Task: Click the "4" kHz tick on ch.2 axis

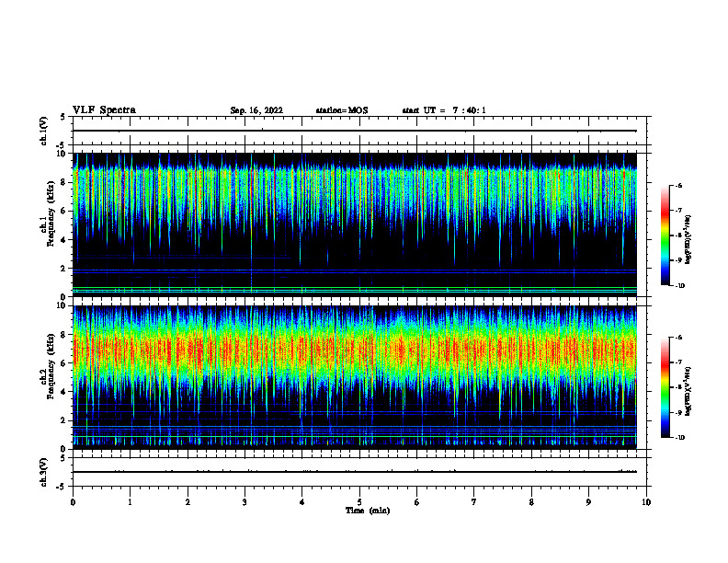Action: pos(63,392)
